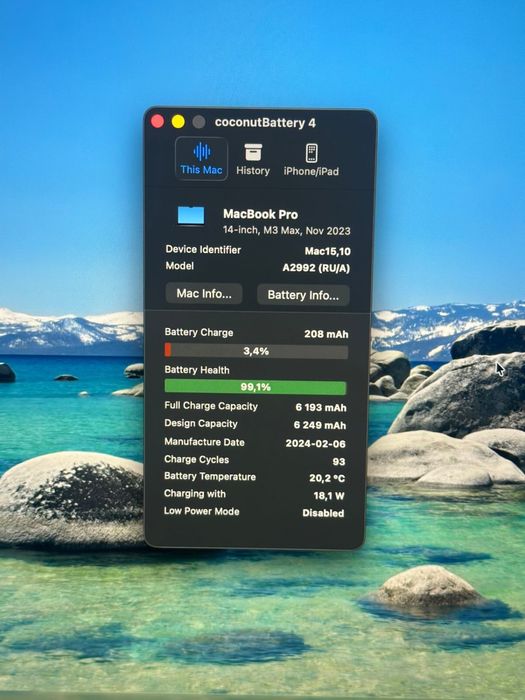Click the Battery Health label
Image resolution: width=525 pixels, height=700 pixels.
click(x=197, y=370)
